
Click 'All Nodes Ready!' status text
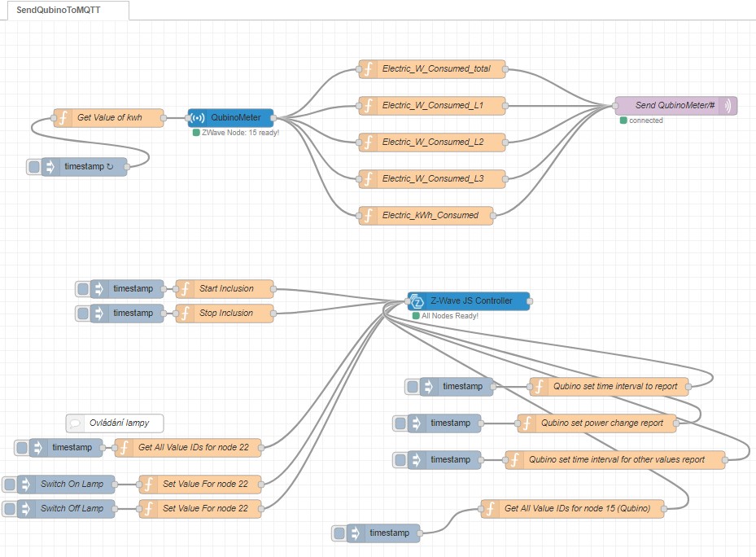tap(450, 316)
